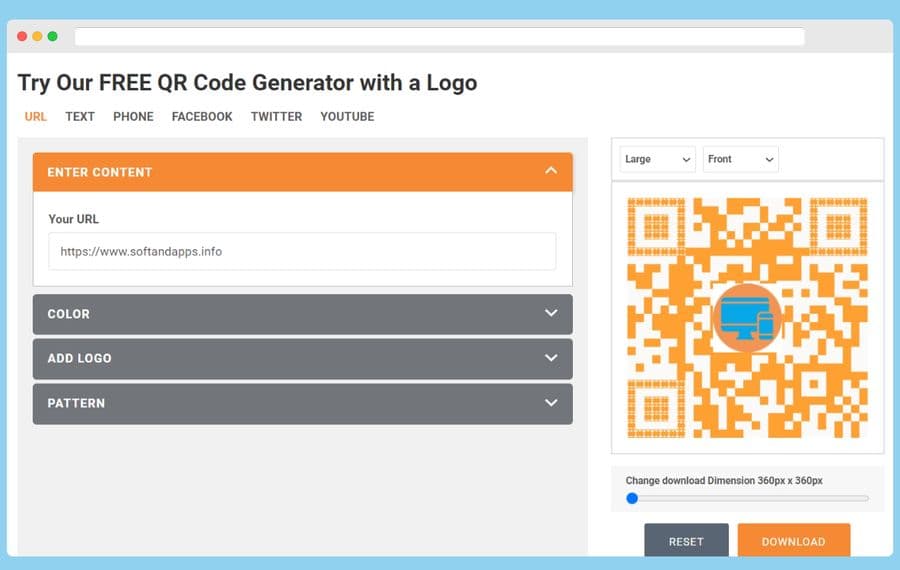Image resolution: width=900 pixels, height=570 pixels.
Task: Click the orange DOWNLOAD button
Action: coord(794,540)
